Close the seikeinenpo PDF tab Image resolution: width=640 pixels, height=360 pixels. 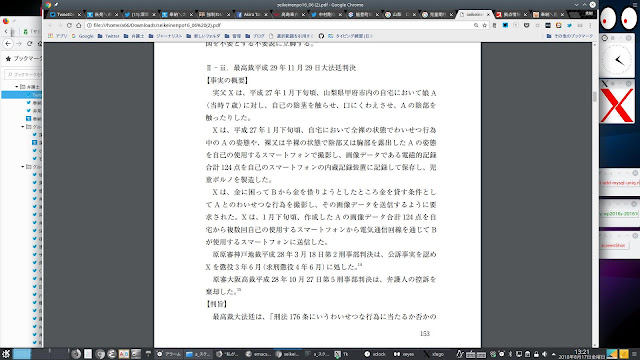488,14
